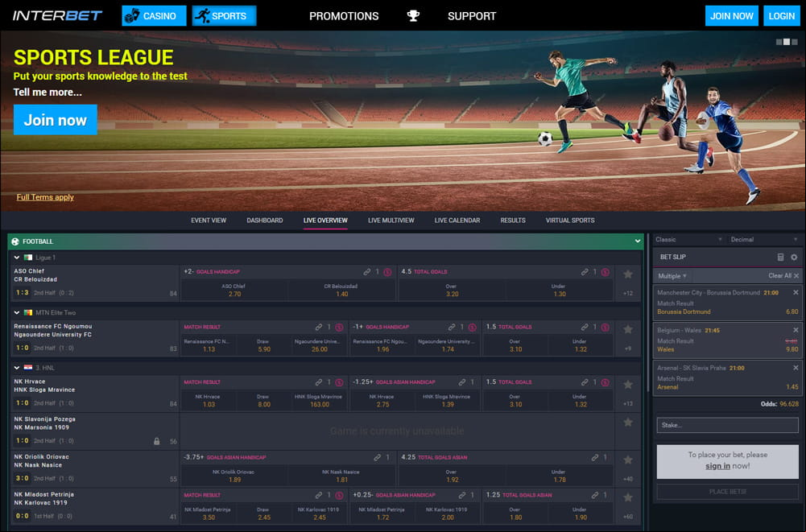Collapse the MTN Elite Two group

tap(16, 312)
